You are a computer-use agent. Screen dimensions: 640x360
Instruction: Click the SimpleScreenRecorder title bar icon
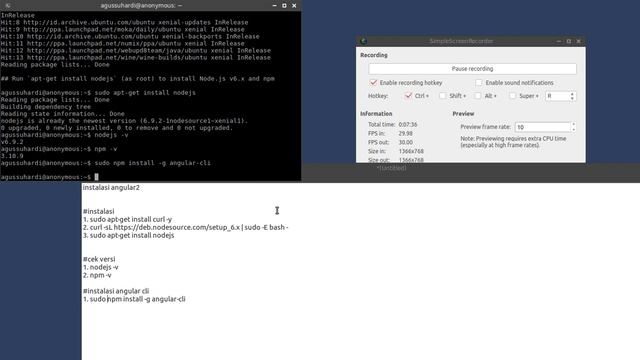363,41
